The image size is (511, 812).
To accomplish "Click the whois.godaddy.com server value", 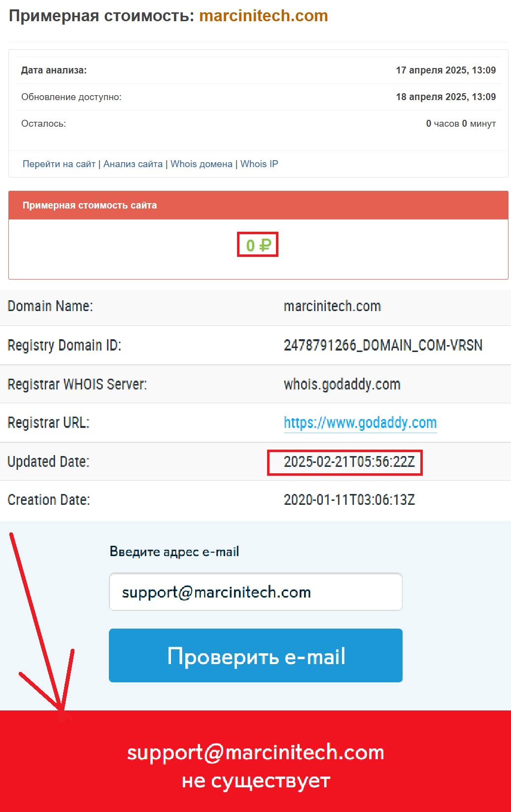I will click(x=342, y=384).
